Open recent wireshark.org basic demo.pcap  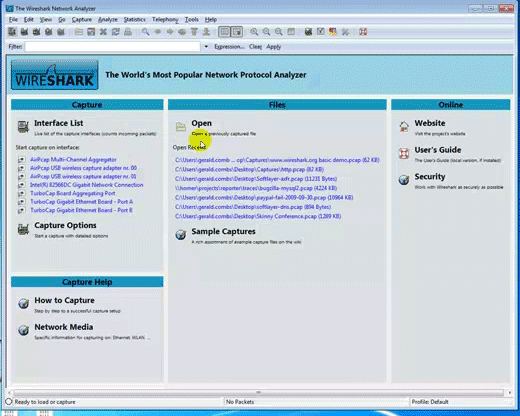click(x=277, y=160)
